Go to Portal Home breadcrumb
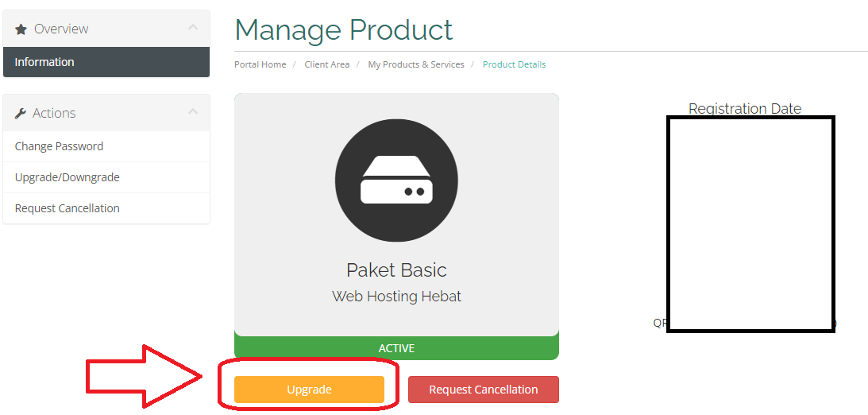The height and width of the screenshot is (415, 868). point(260,64)
